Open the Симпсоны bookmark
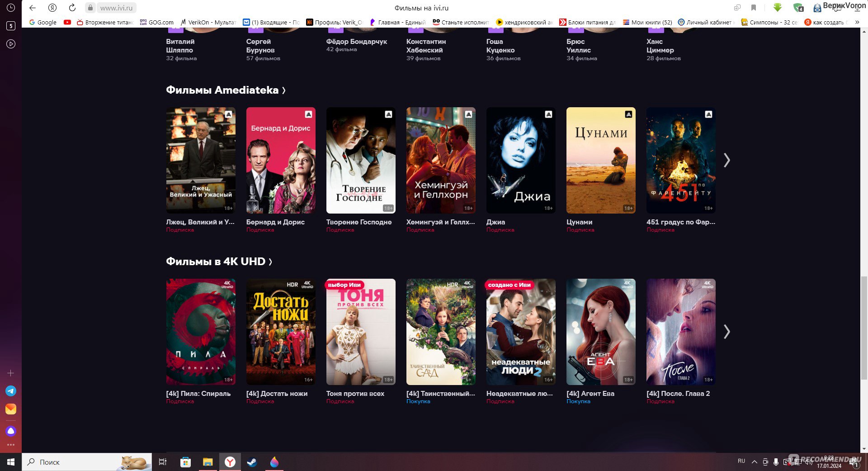Screen dimensions: 868x471 [769, 22]
